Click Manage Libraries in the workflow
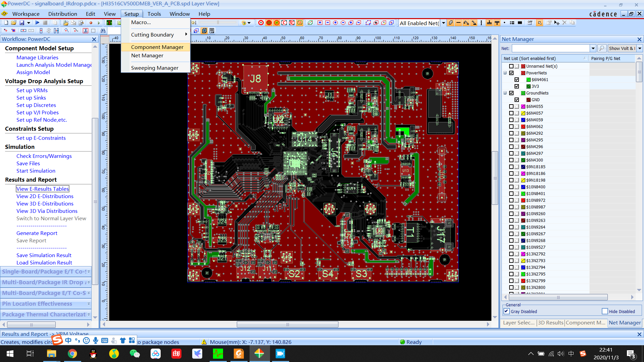Viewport: 644px width, 362px height. point(37,57)
